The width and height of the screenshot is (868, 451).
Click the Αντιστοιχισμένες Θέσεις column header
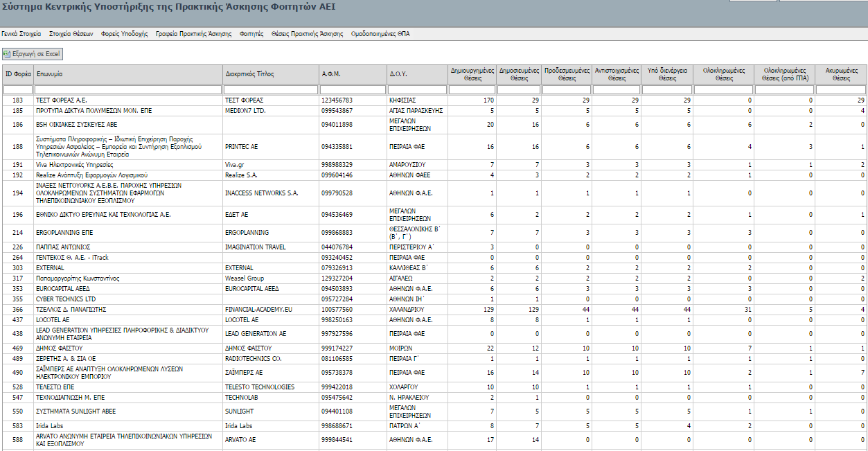(x=617, y=74)
